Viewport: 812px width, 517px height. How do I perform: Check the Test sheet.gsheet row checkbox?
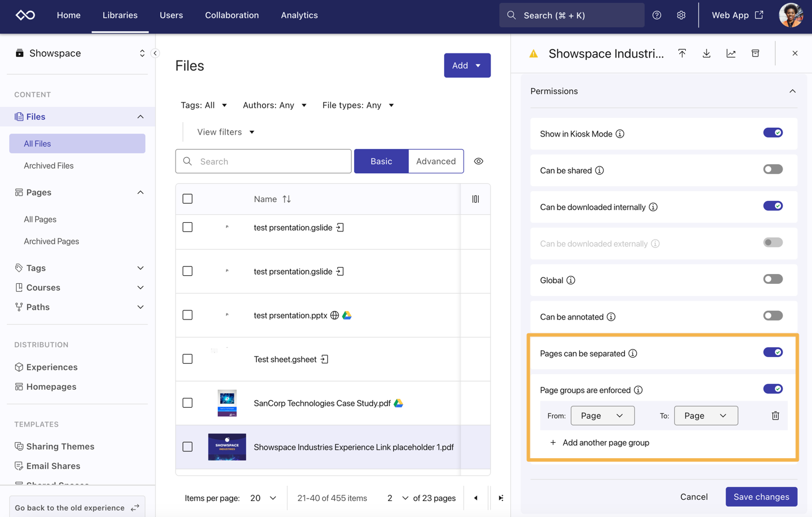tap(188, 359)
